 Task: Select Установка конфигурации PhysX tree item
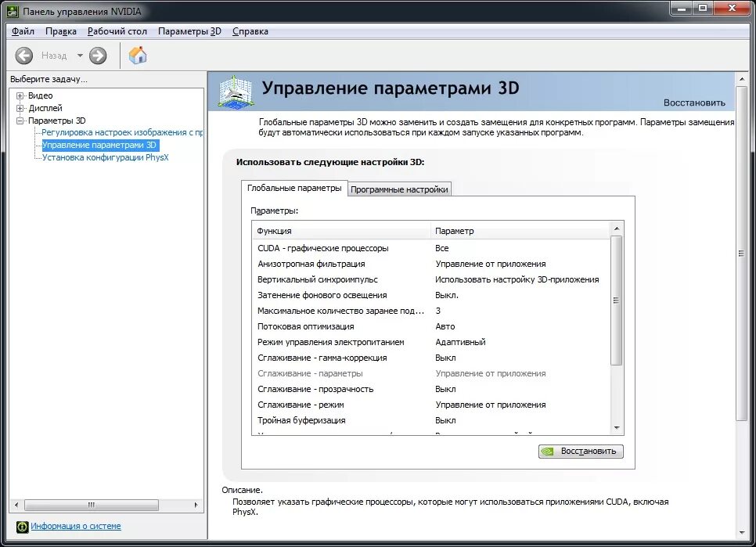point(105,157)
